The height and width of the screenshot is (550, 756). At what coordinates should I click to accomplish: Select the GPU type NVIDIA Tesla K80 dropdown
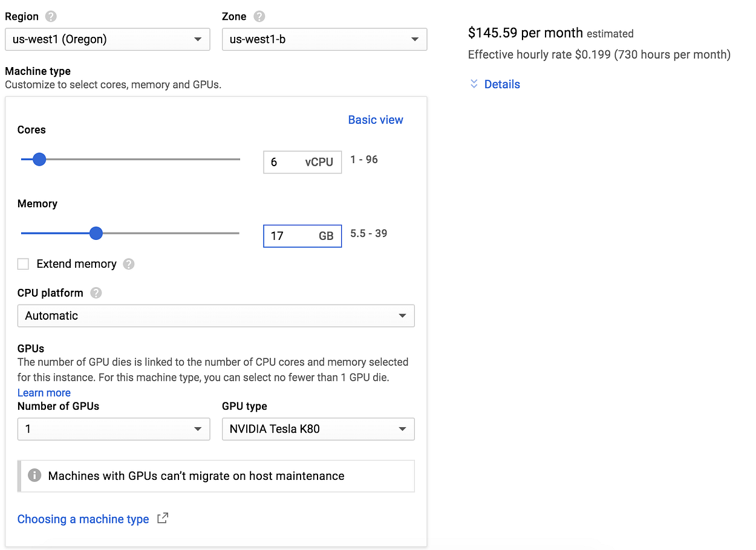click(x=318, y=429)
